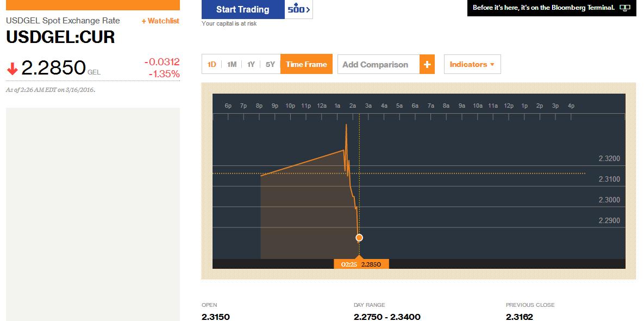644x321 pixels.
Task: Click the red down arrow price indicator
Action: click(x=12, y=69)
